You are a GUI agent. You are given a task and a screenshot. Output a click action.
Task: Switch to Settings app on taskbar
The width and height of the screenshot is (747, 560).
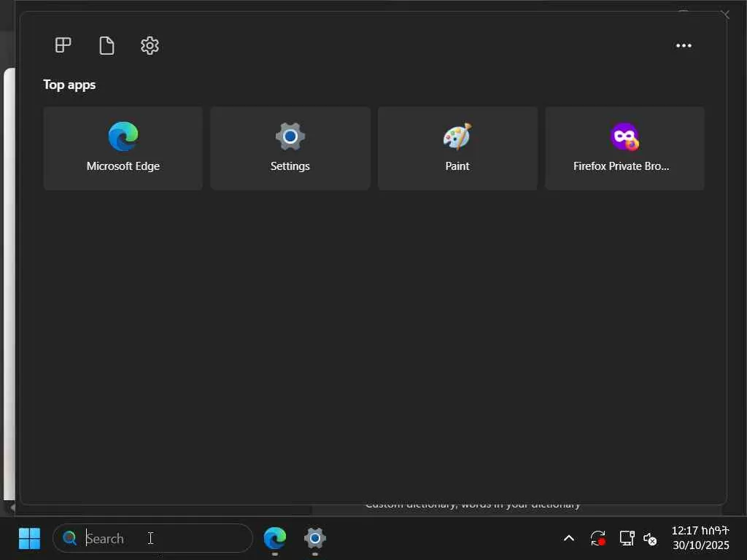coord(315,539)
